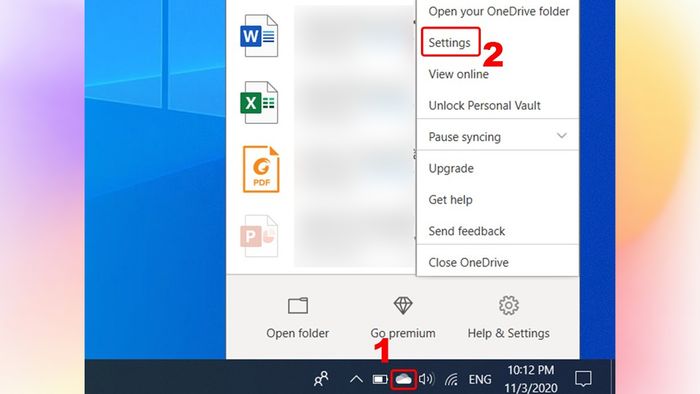Choose Settings from the OneDrive menu
Image resolution: width=700 pixels, height=394 pixels.
point(450,43)
